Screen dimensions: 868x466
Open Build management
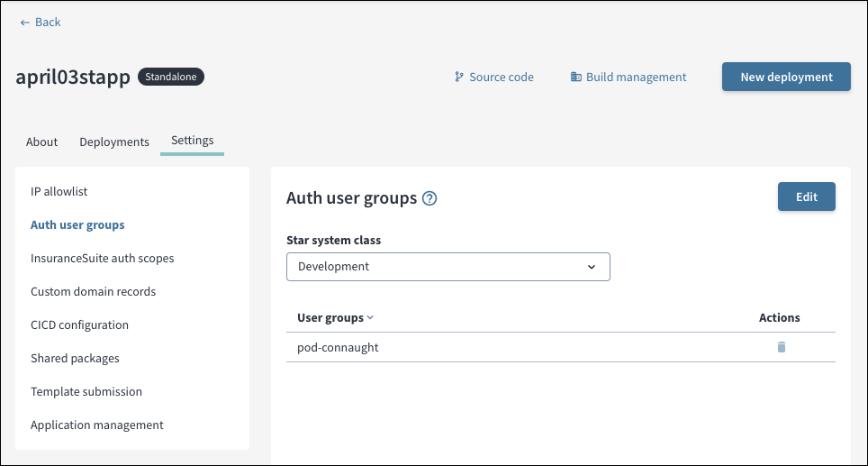pyautogui.click(x=628, y=77)
